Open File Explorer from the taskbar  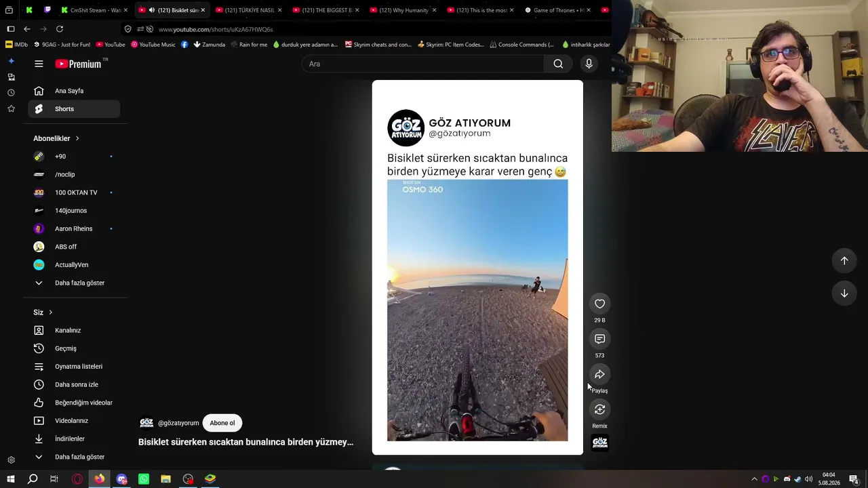point(165,479)
